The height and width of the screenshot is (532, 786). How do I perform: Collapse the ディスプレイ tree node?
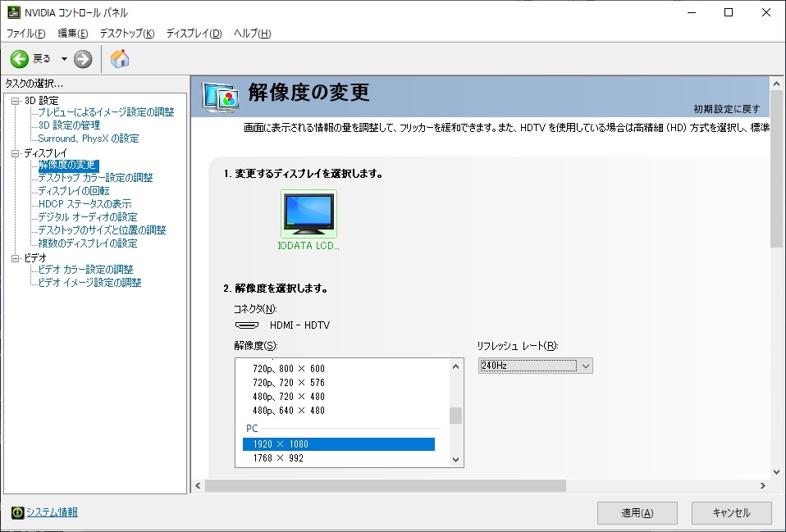tap(15, 153)
